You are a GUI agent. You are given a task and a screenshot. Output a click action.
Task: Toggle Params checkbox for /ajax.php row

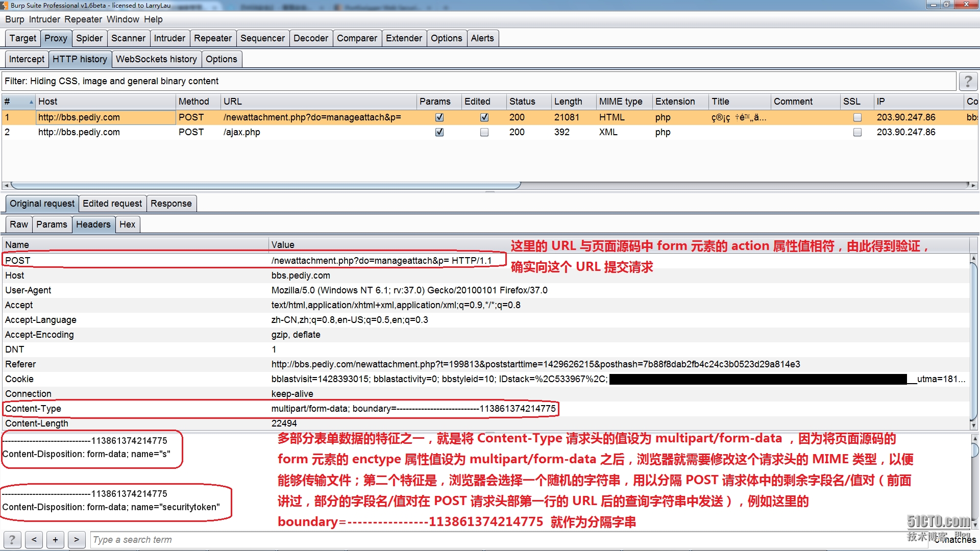point(439,132)
